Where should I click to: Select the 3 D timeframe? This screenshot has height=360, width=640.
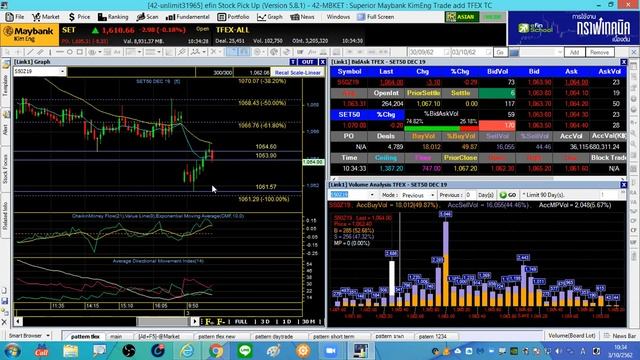265,322
